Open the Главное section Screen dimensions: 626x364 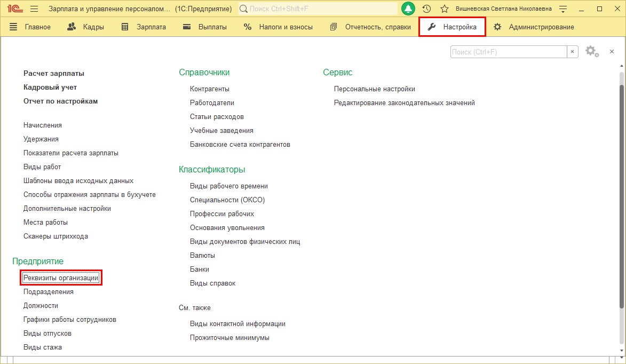[37, 27]
